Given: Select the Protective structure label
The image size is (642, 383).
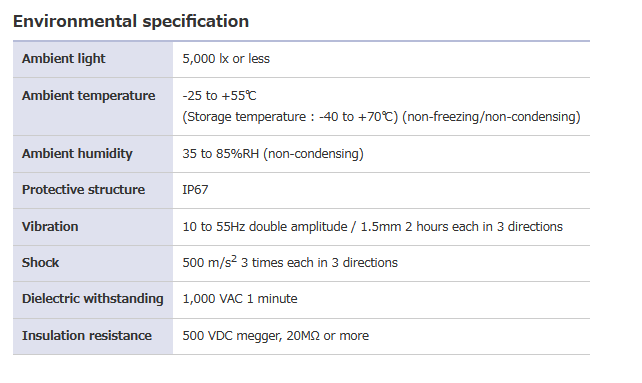Looking at the screenshot, I should click(84, 190).
